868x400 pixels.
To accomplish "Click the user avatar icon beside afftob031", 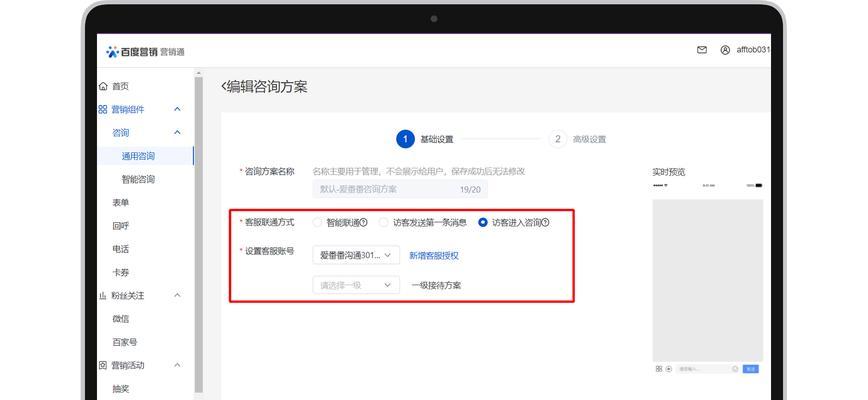I will [725, 50].
